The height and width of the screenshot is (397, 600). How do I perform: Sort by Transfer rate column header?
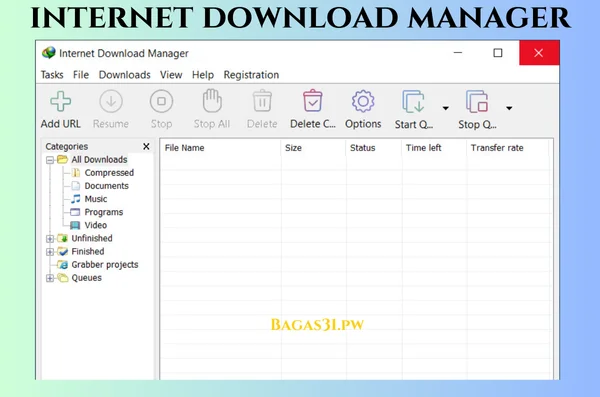click(x=508, y=148)
